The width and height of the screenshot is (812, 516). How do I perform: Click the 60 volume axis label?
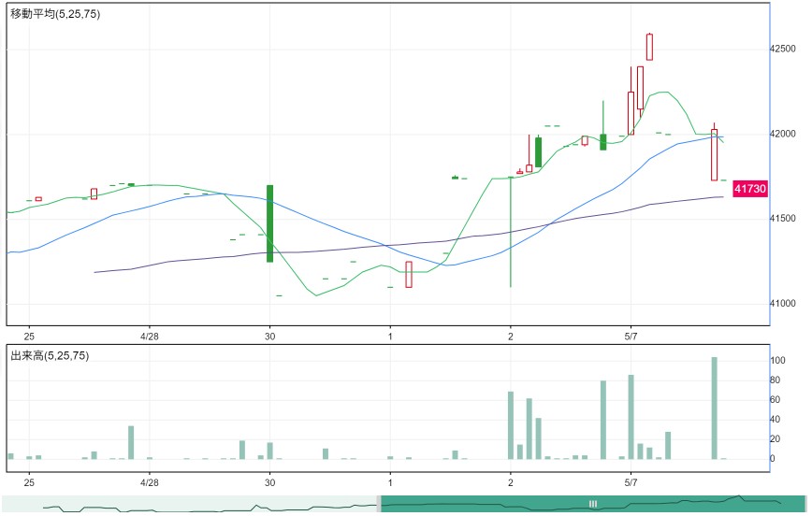click(x=776, y=399)
